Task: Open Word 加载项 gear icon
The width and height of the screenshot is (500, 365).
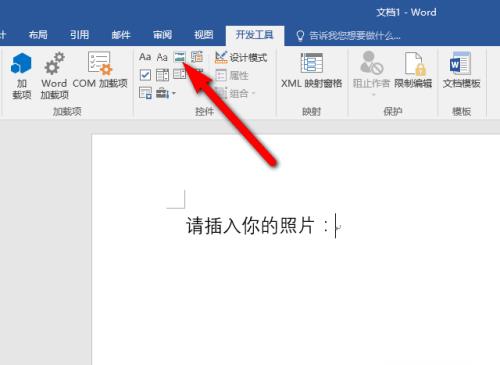Action: [54, 76]
